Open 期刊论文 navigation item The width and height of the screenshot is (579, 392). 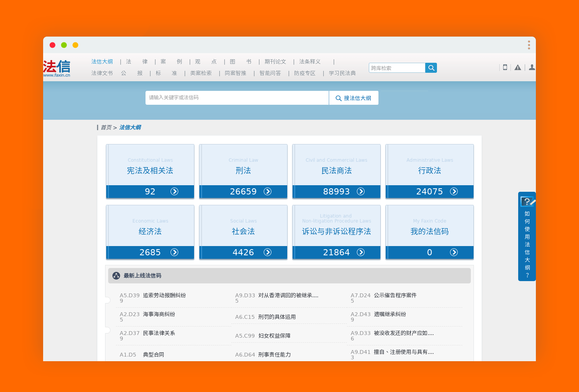275,62
